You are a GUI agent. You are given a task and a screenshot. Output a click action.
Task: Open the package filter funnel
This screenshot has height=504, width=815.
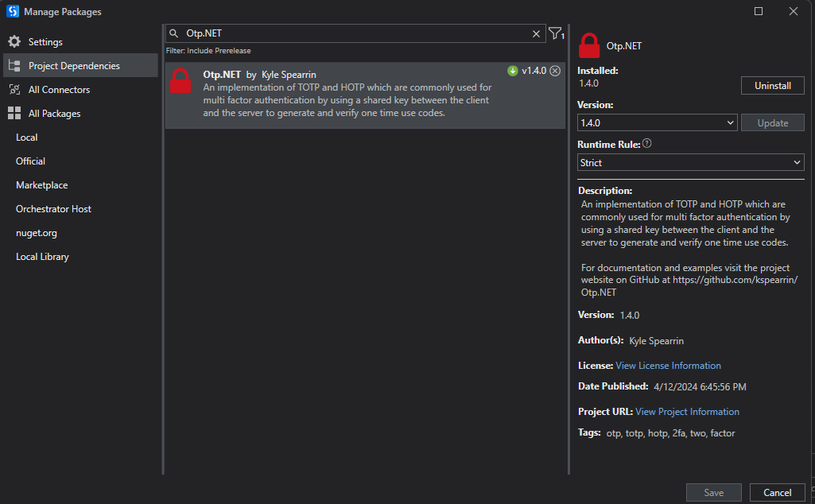pyautogui.click(x=556, y=33)
